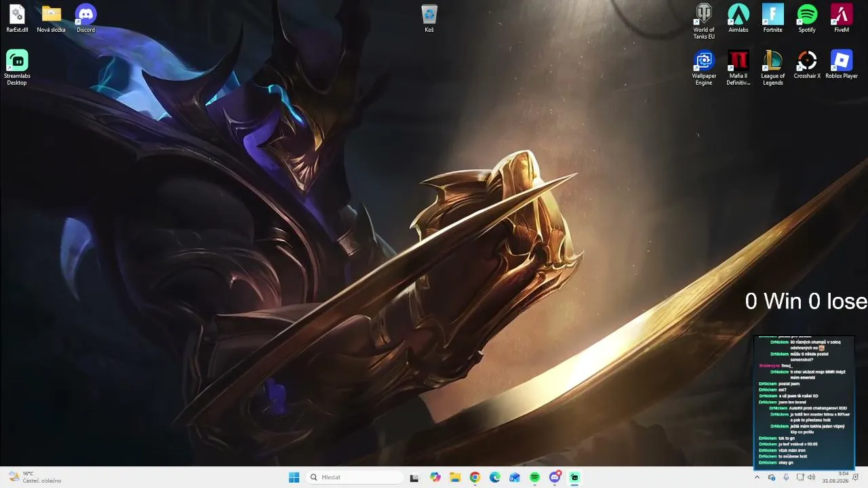This screenshot has height=488, width=868.
Task: Show hidden system tray icons
Action: pos(757,477)
